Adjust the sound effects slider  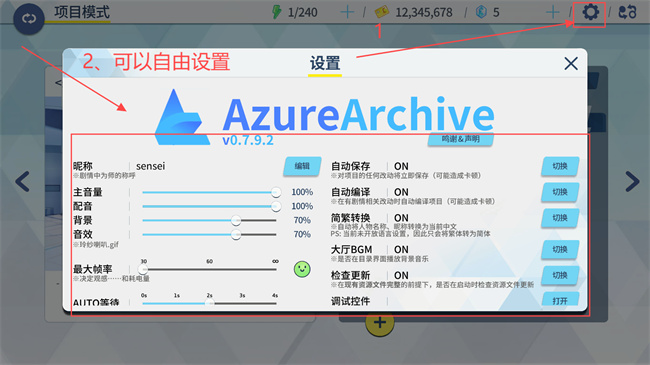click(209, 234)
